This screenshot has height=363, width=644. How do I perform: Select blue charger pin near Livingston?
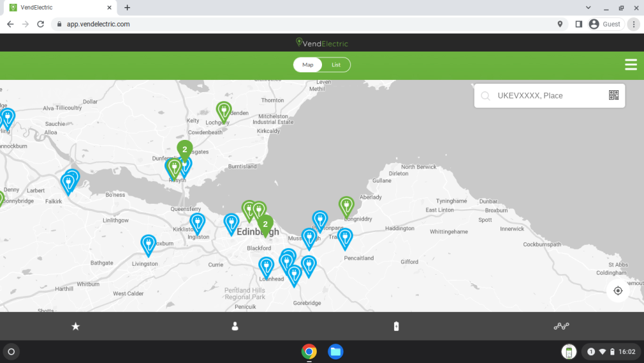[148, 246]
